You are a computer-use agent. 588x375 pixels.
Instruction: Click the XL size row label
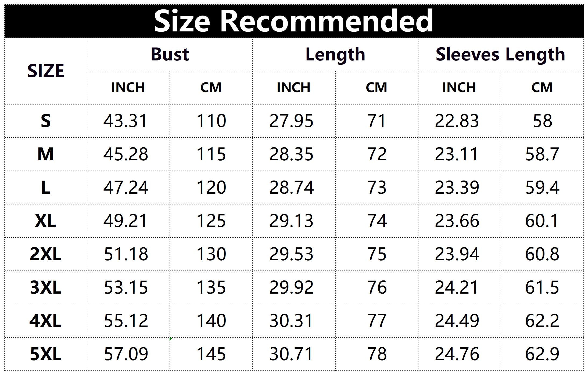tap(46, 221)
